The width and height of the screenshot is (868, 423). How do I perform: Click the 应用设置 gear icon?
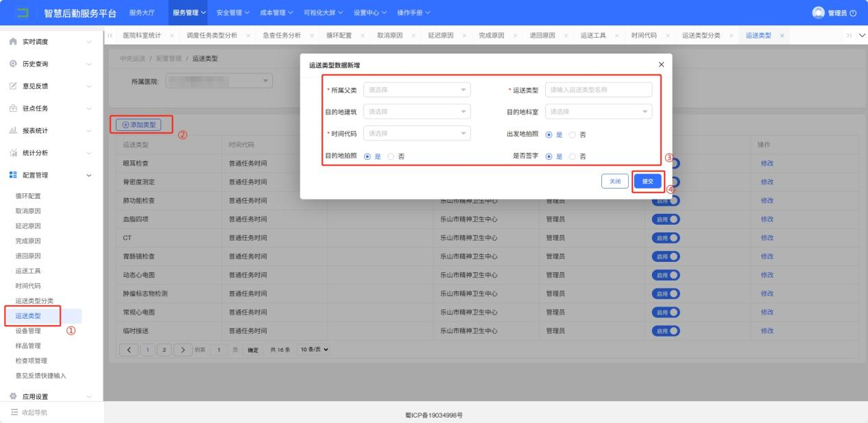12,396
